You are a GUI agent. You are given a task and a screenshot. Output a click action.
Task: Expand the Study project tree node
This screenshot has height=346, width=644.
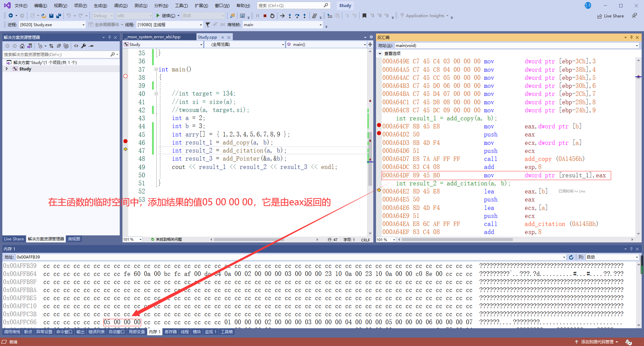pyautogui.click(x=7, y=69)
